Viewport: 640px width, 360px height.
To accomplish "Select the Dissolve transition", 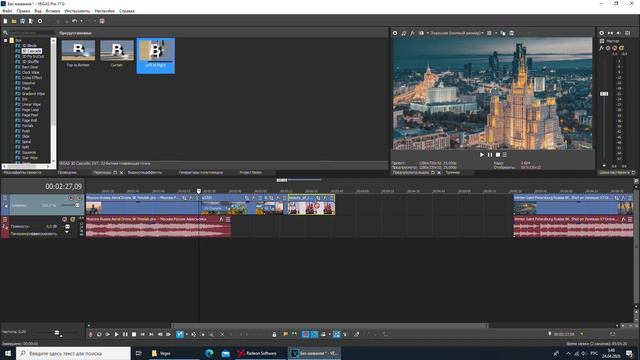I will [x=29, y=83].
